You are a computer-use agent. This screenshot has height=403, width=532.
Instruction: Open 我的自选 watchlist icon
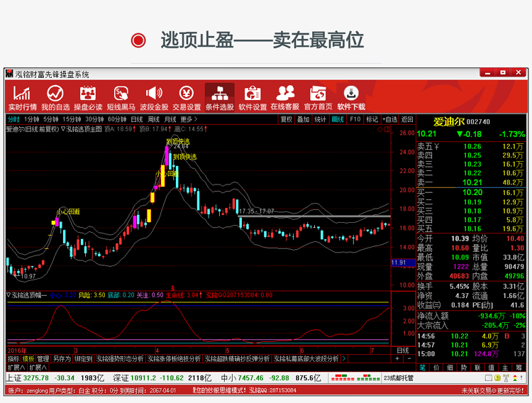tap(55, 97)
